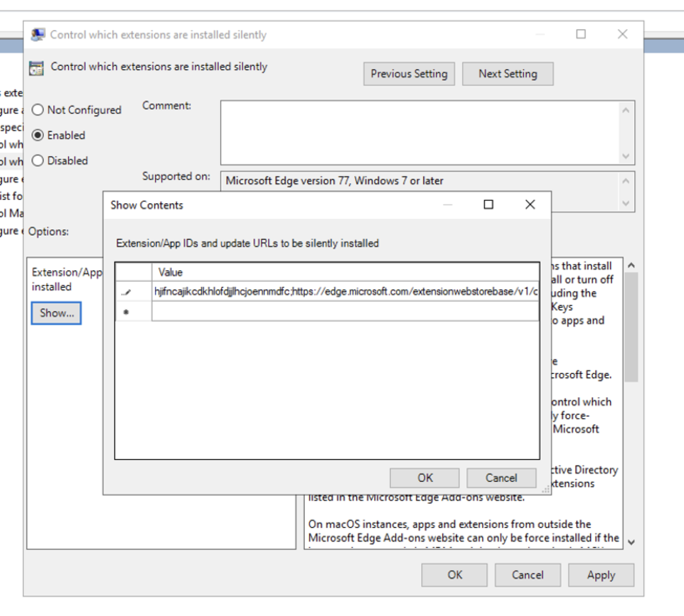
Task: Select the Enabled radio option
Action: [38, 135]
